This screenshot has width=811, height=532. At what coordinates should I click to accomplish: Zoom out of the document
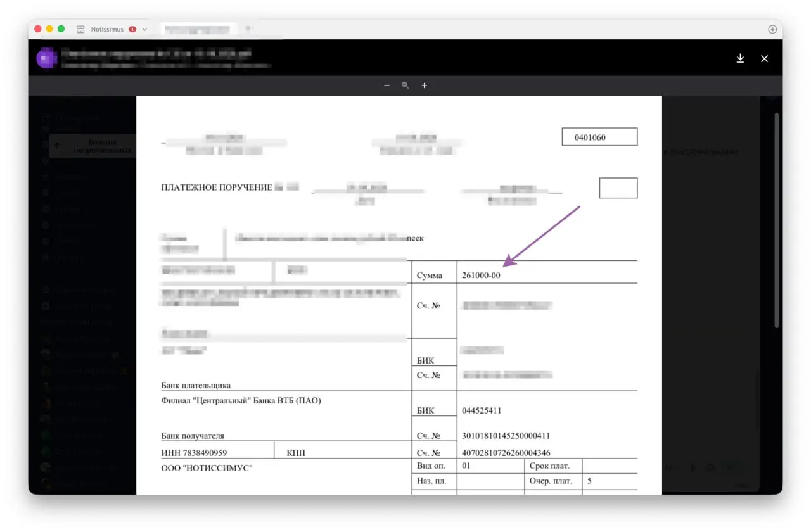(386, 85)
